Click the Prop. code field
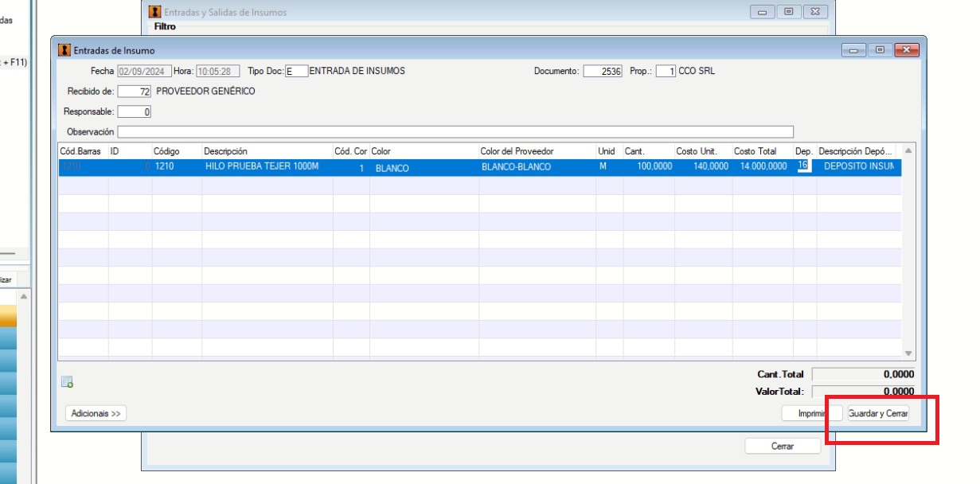This screenshot has height=484, width=980. [x=666, y=72]
